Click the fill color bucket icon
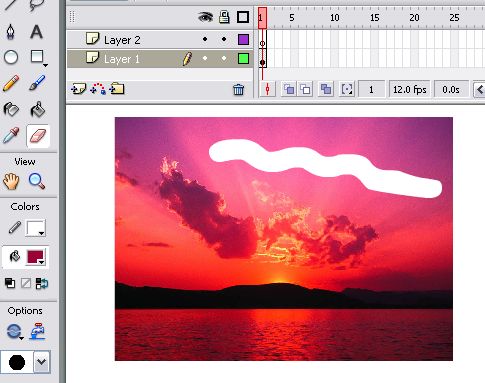The width and height of the screenshot is (485, 383). pos(14,256)
